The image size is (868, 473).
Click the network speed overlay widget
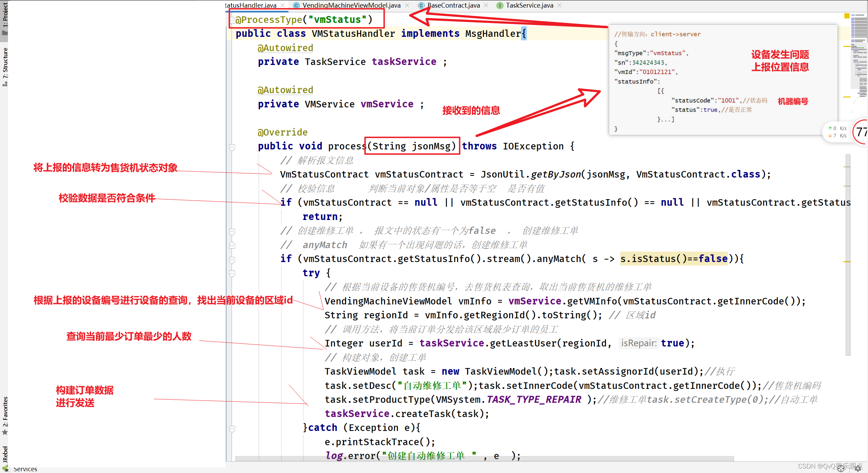(837, 132)
